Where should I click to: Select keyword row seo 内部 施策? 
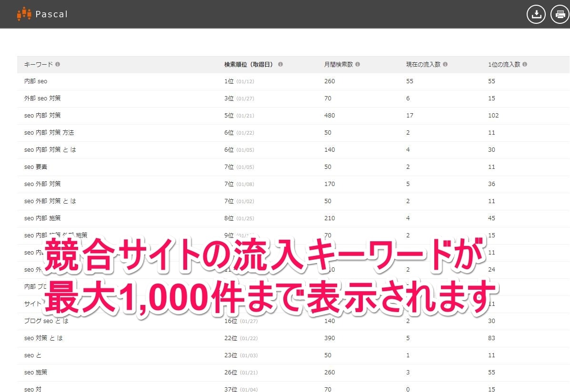click(x=293, y=218)
